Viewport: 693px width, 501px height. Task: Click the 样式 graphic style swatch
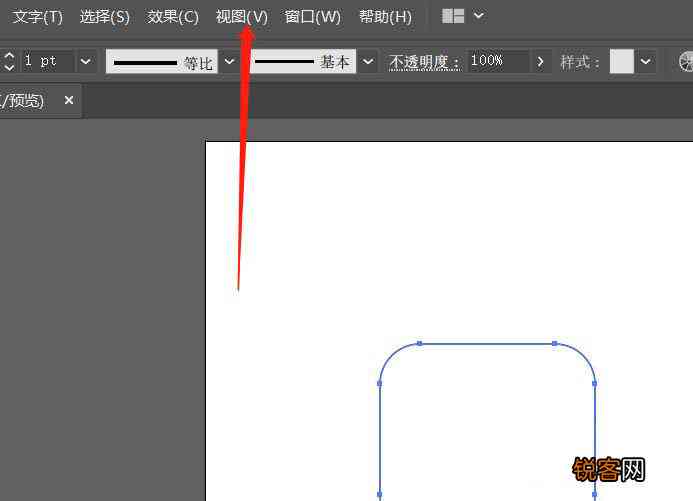(x=622, y=61)
